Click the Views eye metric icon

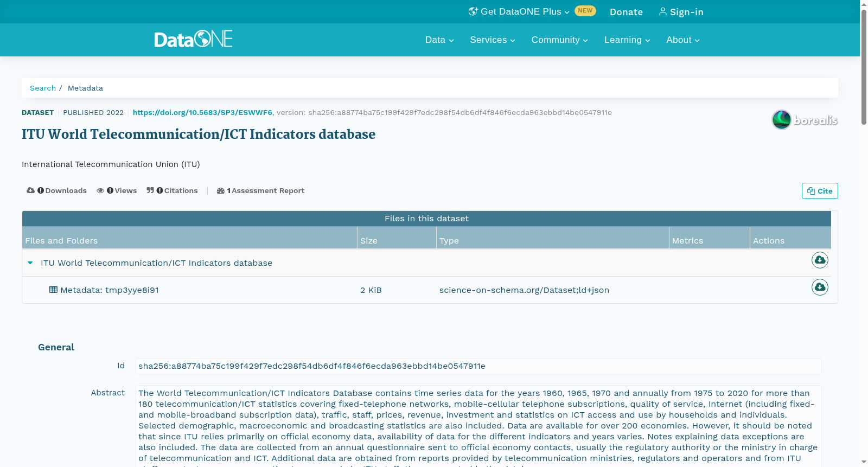[100, 190]
